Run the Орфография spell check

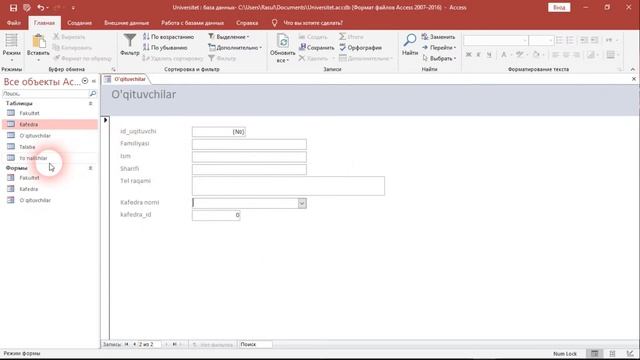pyautogui.click(x=360, y=47)
